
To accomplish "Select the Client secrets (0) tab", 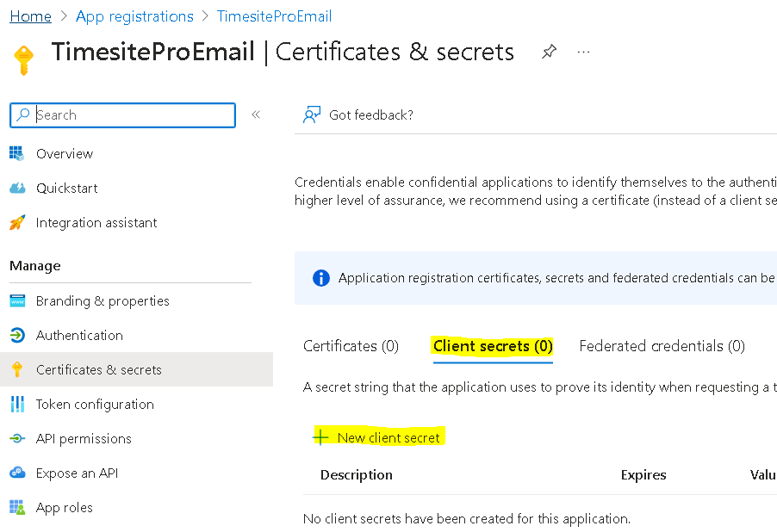I will click(x=493, y=346).
